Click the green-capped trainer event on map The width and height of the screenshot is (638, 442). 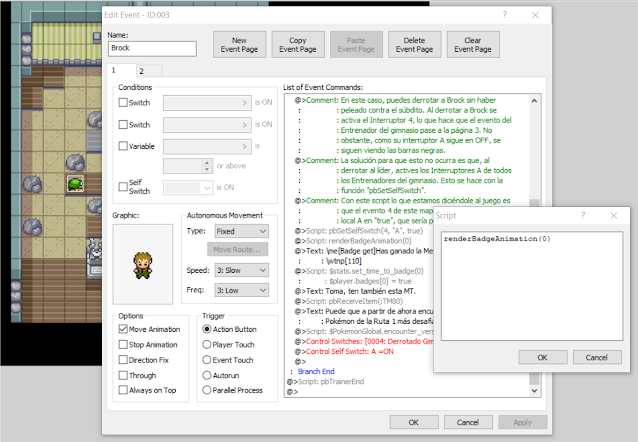(75, 184)
